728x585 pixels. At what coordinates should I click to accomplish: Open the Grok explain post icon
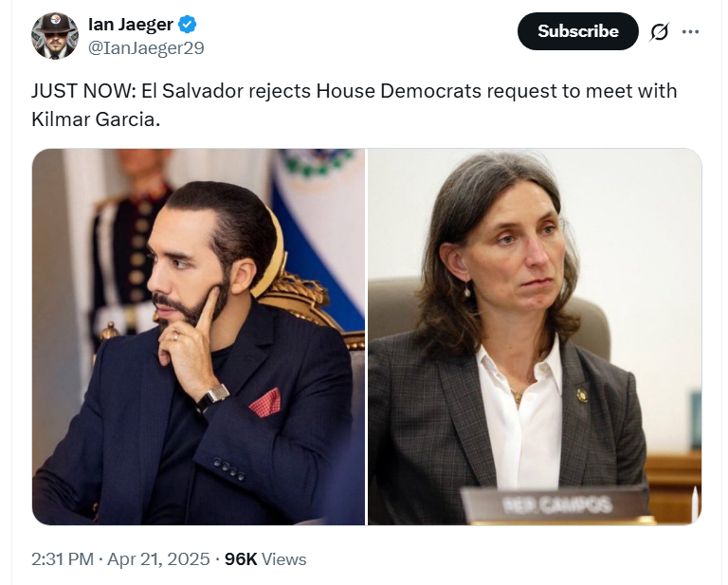point(660,31)
